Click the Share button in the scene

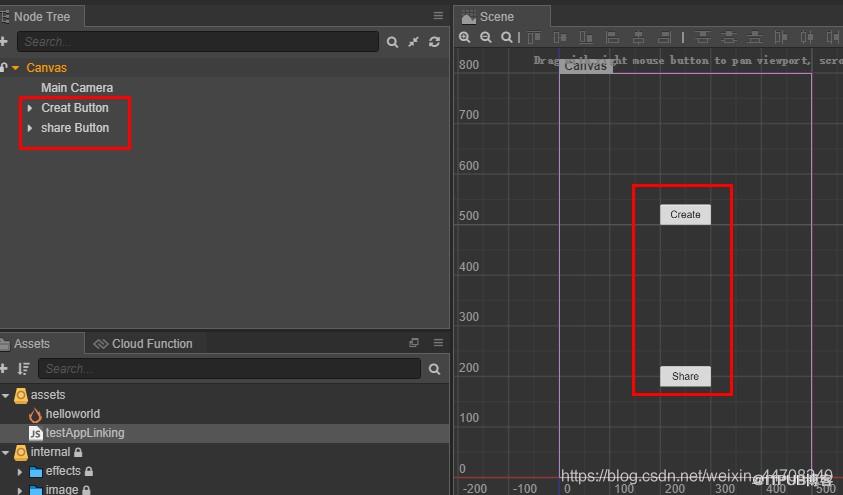(x=685, y=376)
